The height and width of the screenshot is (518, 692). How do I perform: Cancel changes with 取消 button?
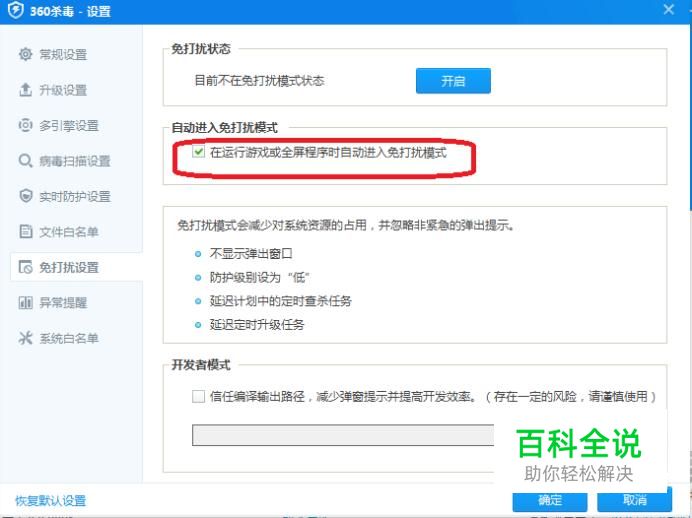(x=634, y=500)
